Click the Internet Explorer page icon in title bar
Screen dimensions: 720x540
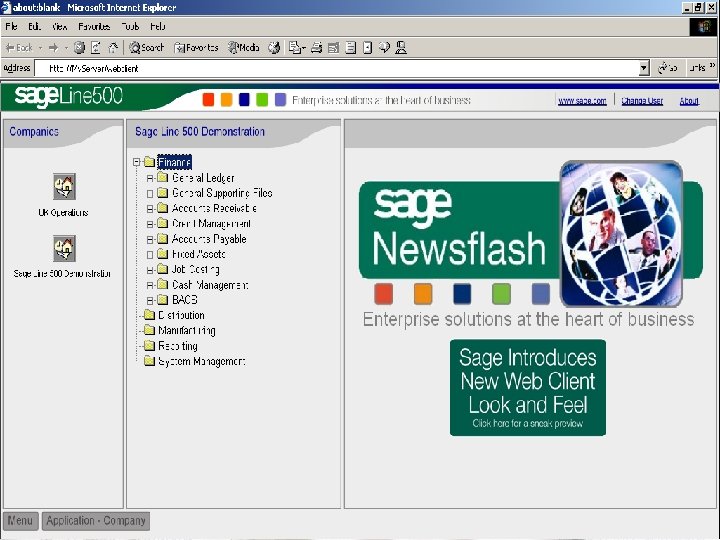(6, 8)
